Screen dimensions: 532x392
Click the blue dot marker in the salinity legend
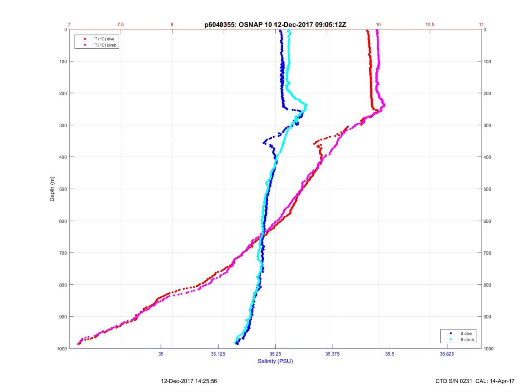(x=450, y=333)
